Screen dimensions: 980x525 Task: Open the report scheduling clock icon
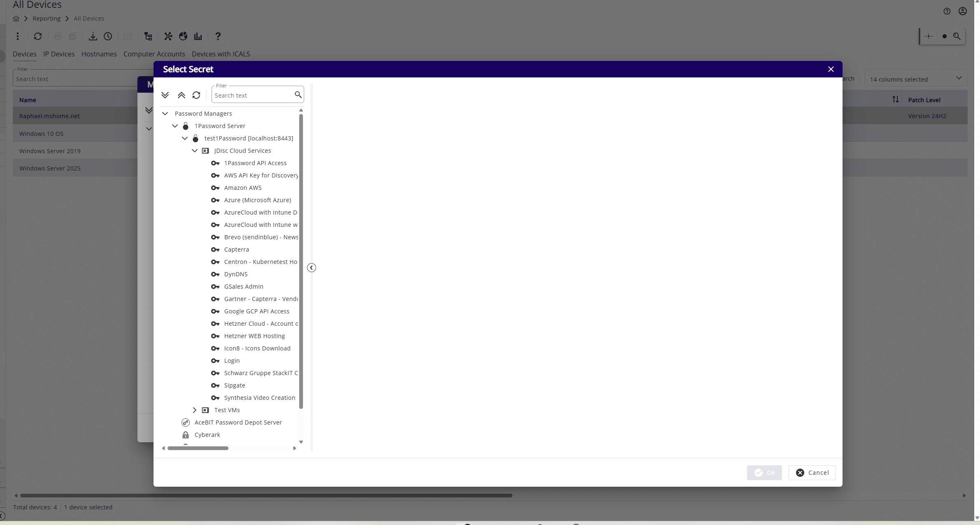coord(108,37)
